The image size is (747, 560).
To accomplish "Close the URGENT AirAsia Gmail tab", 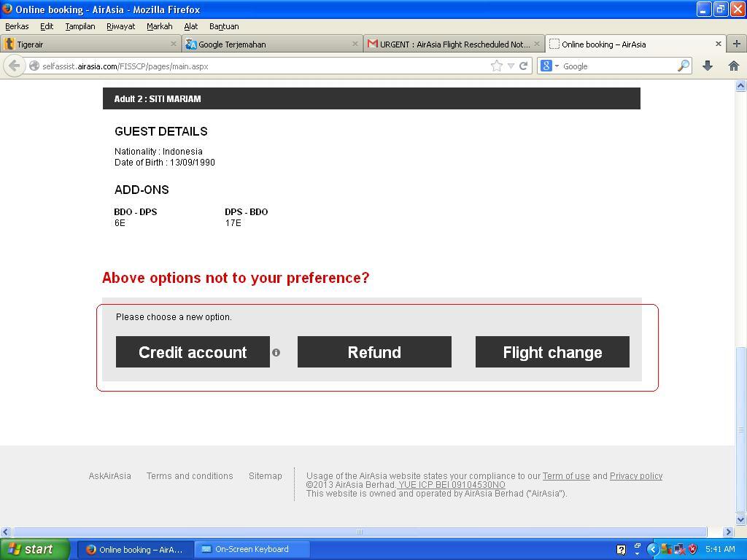I will 537,44.
